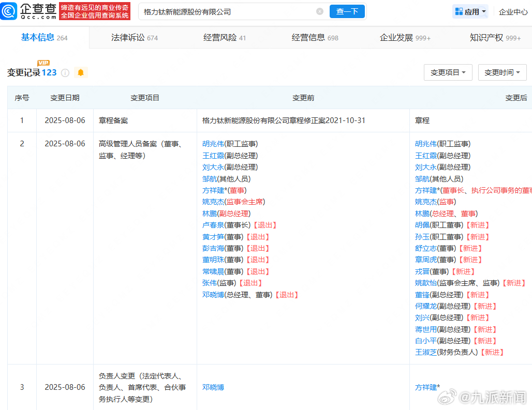532x410 pixels.
Task: Open 姚克杰 (监事会主席) link
Action: pos(213,202)
